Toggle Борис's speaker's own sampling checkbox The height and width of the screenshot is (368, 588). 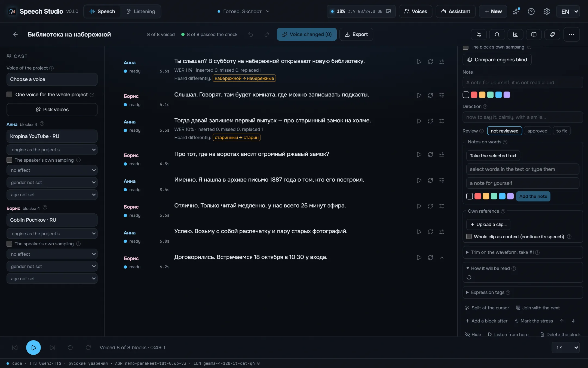click(x=10, y=244)
